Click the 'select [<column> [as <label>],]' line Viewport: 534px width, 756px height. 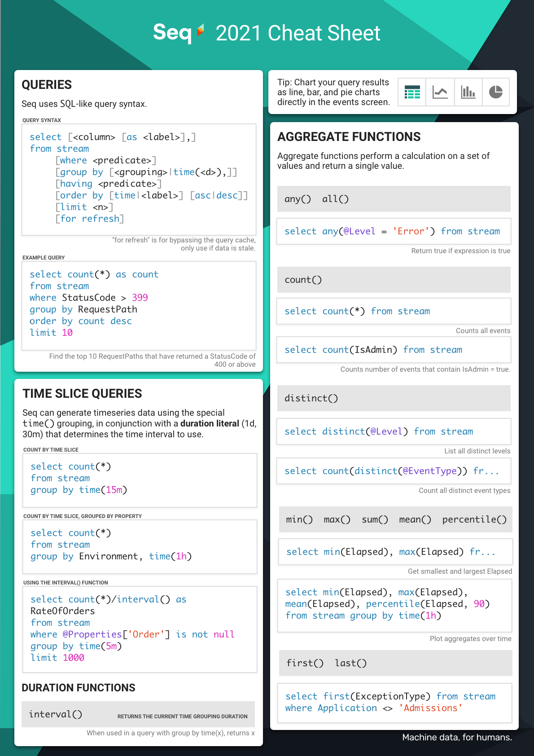[113, 137]
